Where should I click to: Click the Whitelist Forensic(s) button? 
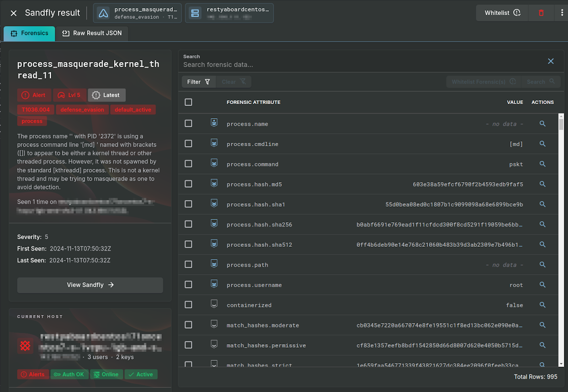point(483,81)
